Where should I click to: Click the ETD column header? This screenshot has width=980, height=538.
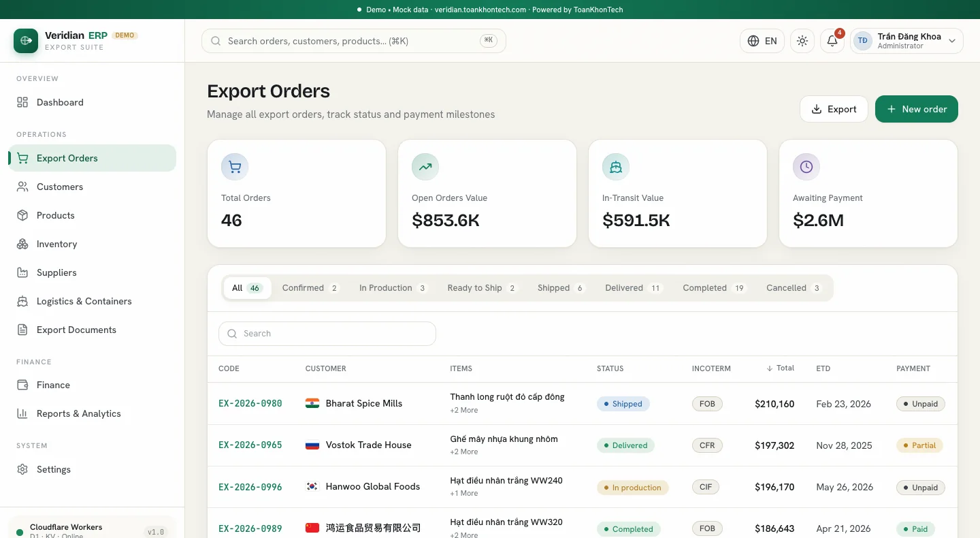[823, 368]
